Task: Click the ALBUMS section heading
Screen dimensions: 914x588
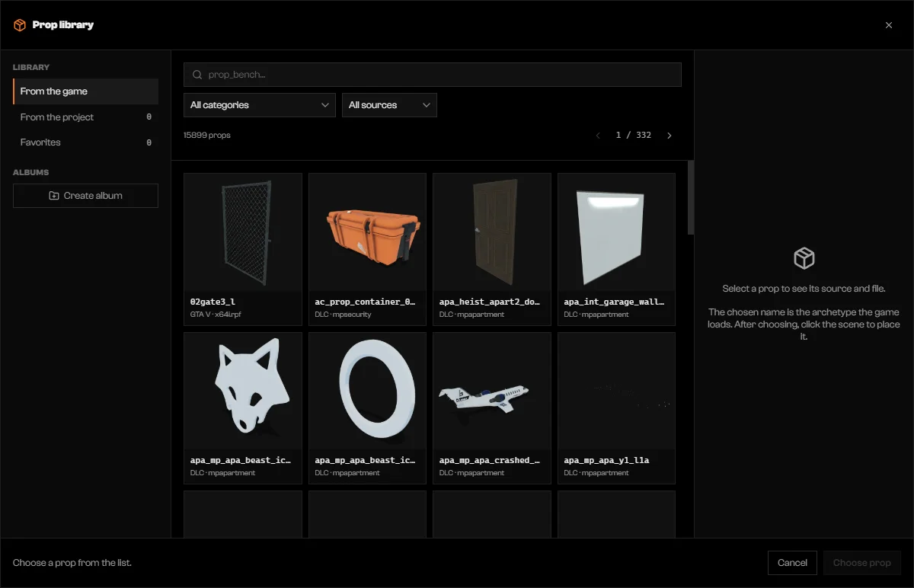Action: tap(30, 173)
